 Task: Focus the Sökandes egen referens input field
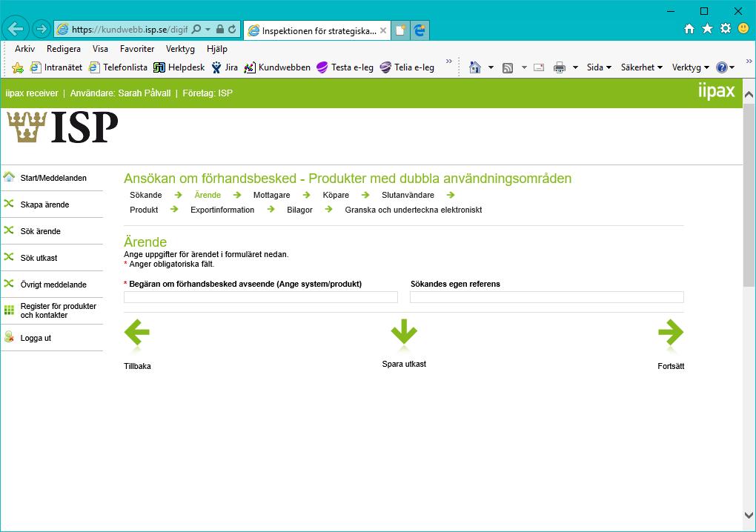(547, 297)
